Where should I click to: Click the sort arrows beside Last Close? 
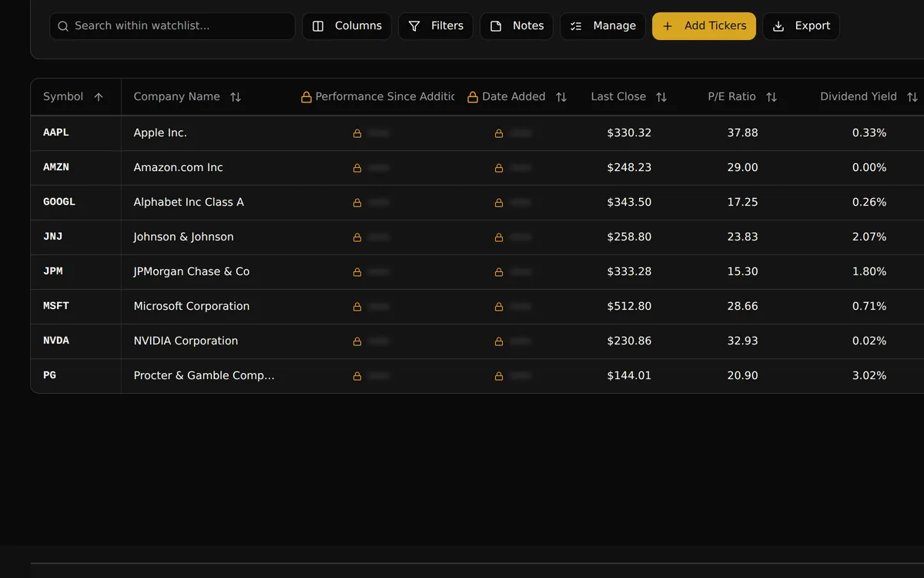coord(661,97)
